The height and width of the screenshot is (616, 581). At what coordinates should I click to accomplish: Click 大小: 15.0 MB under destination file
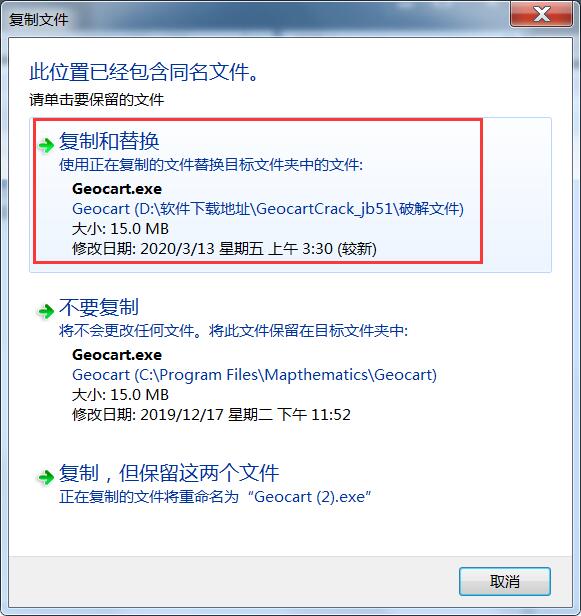click(x=121, y=395)
